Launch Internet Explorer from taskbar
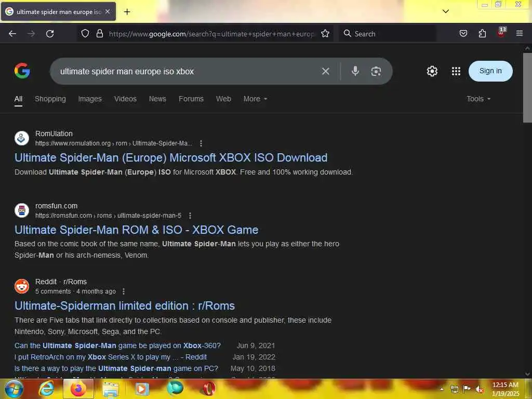This screenshot has width=532, height=399. (x=46, y=389)
